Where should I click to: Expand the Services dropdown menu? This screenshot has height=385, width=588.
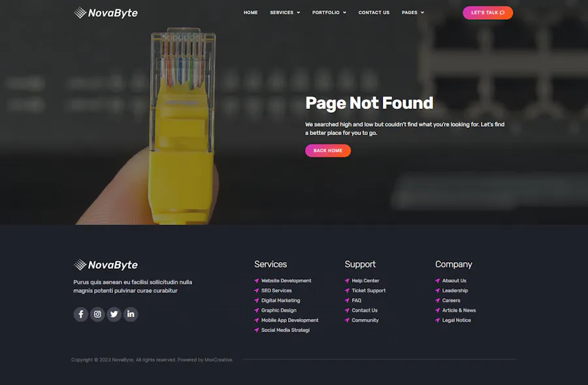[285, 12]
